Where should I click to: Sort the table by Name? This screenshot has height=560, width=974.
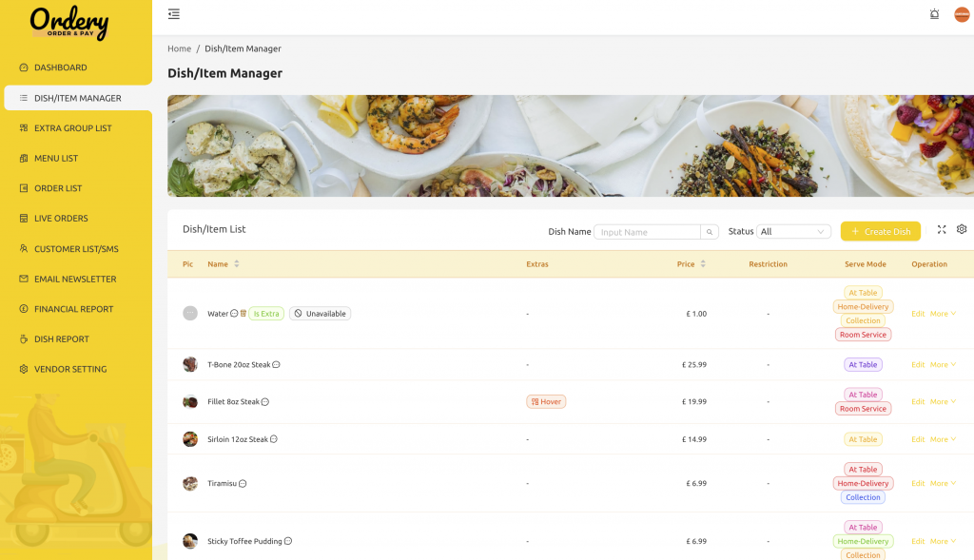pyautogui.click(x=237, y=264)
